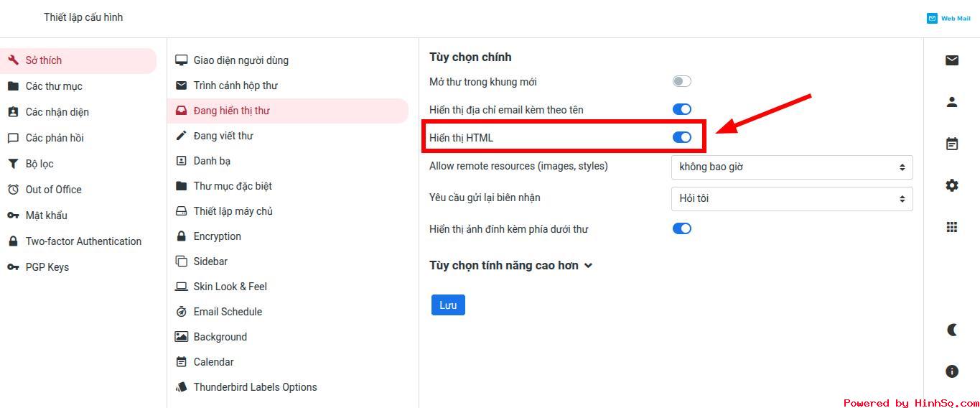Open Allow remote resources dropdown
The height and width of the screenshot is (408, 980).
point(792,167)
